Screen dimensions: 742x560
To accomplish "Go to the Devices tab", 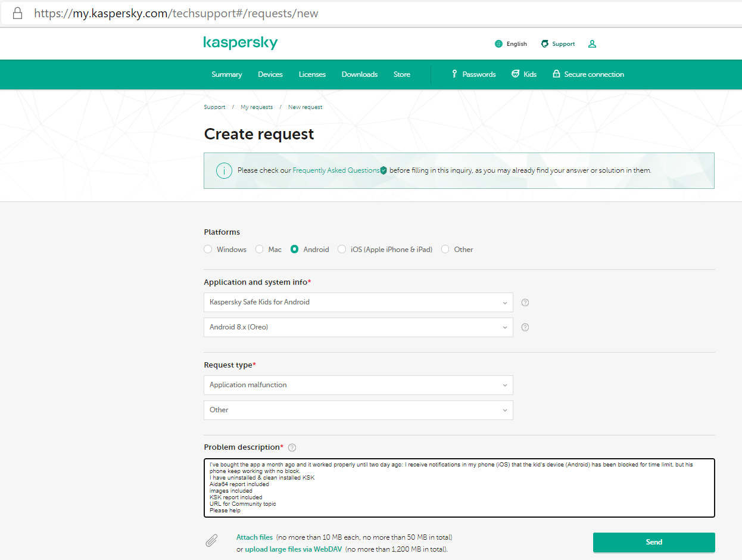I will [x=270, y=74].
